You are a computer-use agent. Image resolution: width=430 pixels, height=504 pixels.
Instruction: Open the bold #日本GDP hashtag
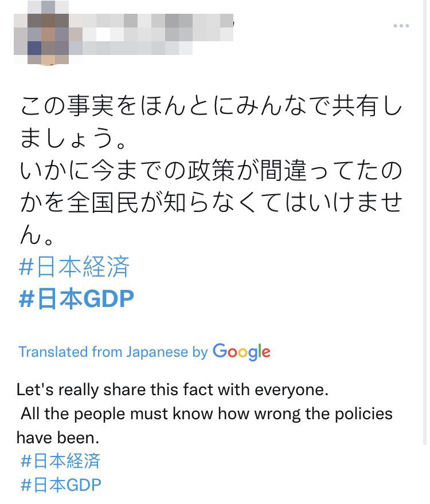click(x=77, y=299)
